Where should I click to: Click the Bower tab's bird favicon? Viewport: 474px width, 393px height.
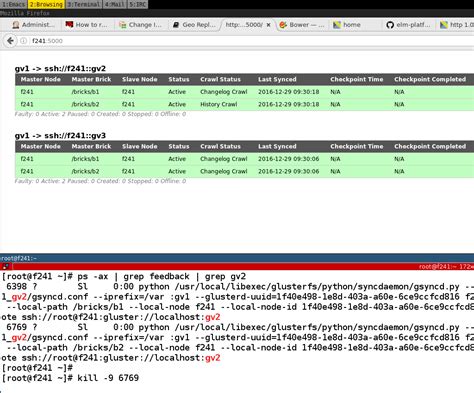[283, 25]
